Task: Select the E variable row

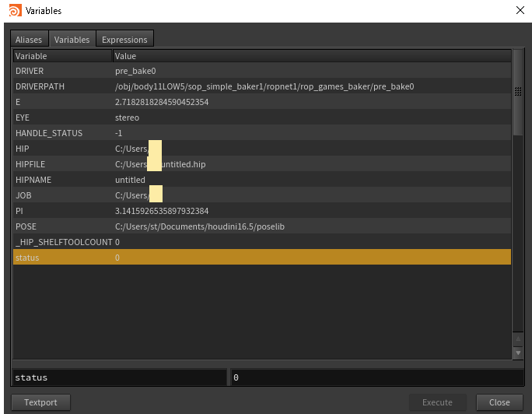Action: (x=262, y=102)
